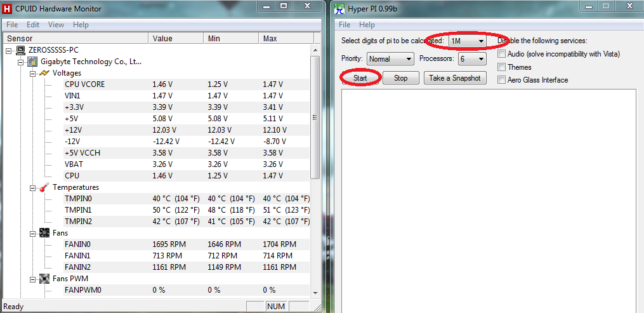Open the File menu in Hardware Monitor
Image resolution: width=644 pixels, height=313 pixels.
pos(12,25)
